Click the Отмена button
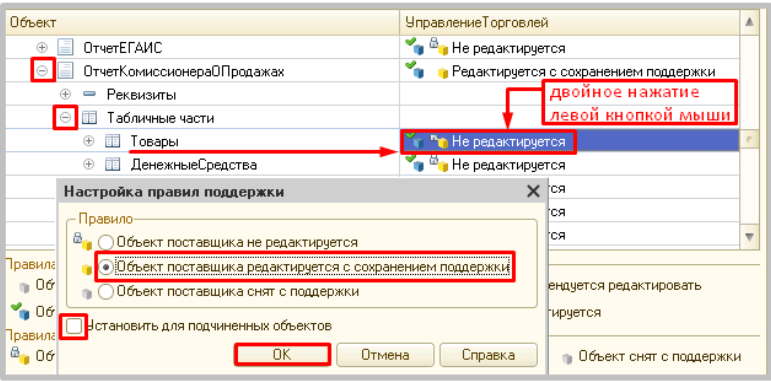This screenshot has width=771, height=381. (385, 354)
